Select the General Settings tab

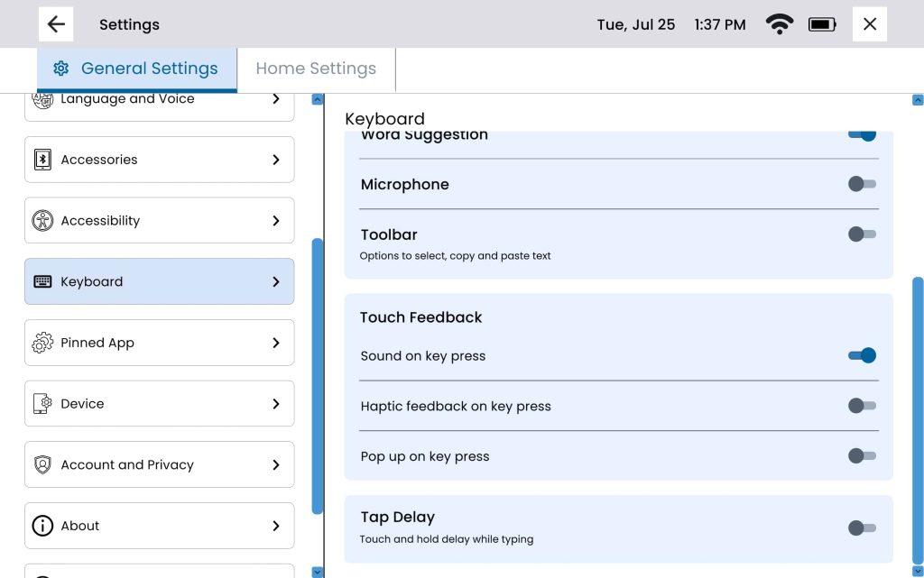point(137,69)
